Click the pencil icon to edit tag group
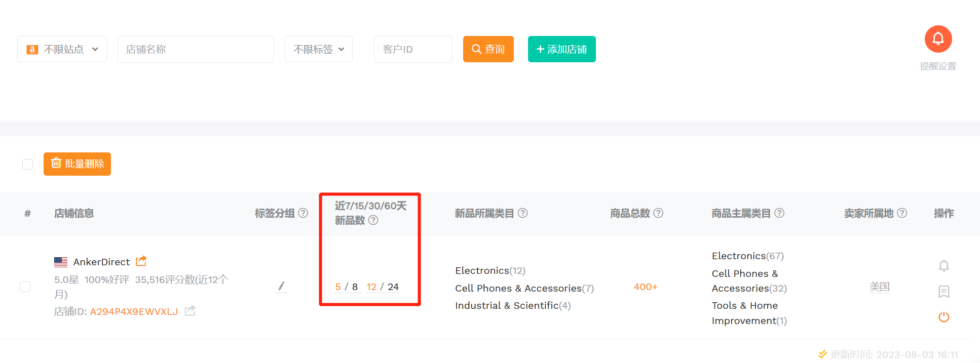 281,287
